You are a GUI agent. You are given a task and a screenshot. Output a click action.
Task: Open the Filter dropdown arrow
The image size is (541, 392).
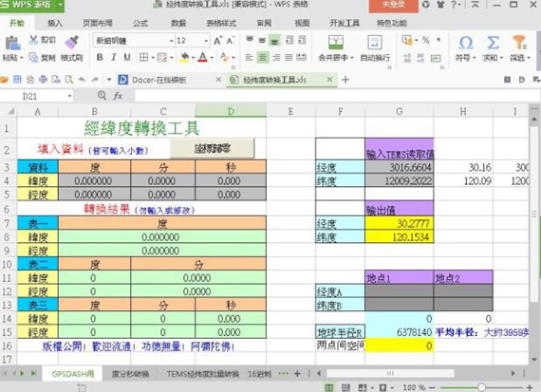tap(529, 58)
